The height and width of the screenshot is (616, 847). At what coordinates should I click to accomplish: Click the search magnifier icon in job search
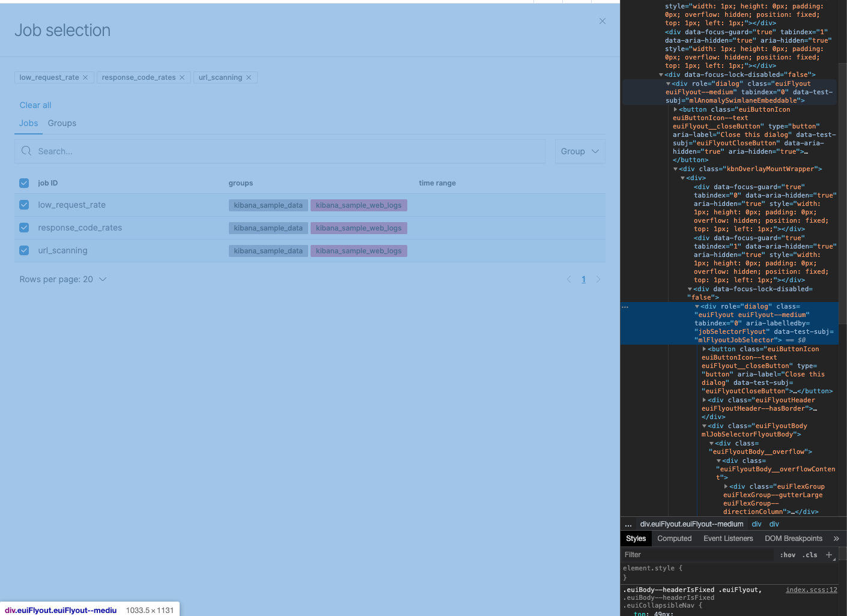[26, 151]
